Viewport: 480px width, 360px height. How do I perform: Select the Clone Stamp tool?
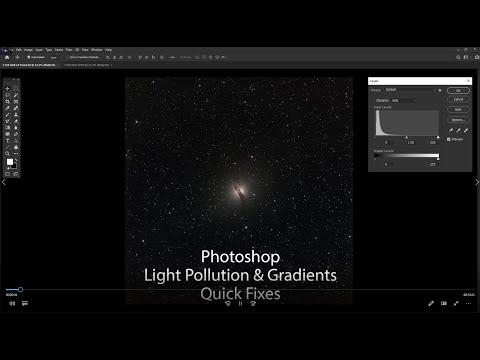16,115
